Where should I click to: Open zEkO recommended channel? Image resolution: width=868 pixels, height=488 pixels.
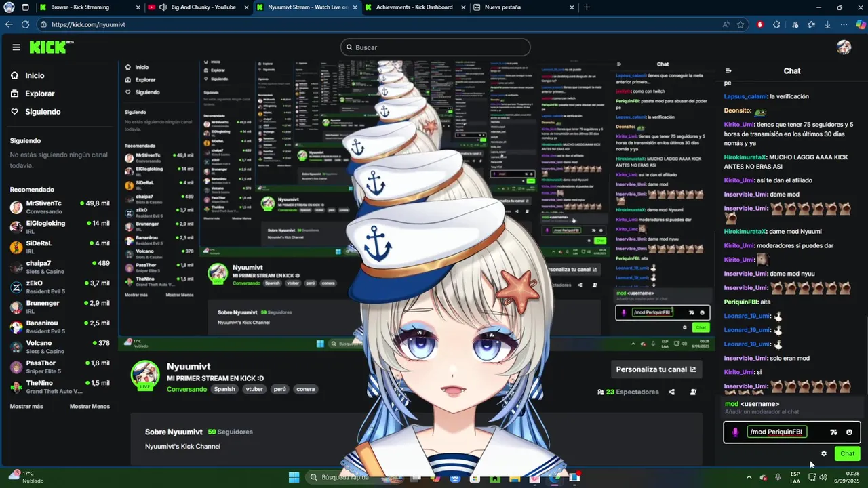[x=60, y=287]
